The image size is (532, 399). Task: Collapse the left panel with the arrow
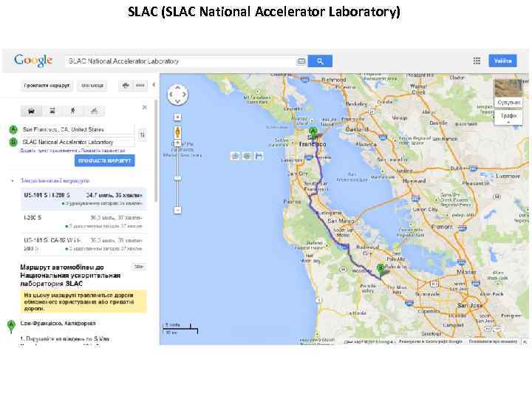[154, 85]
